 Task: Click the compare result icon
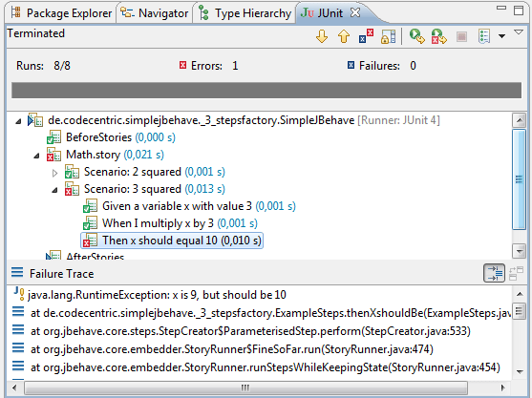click(x=516, y=274)
